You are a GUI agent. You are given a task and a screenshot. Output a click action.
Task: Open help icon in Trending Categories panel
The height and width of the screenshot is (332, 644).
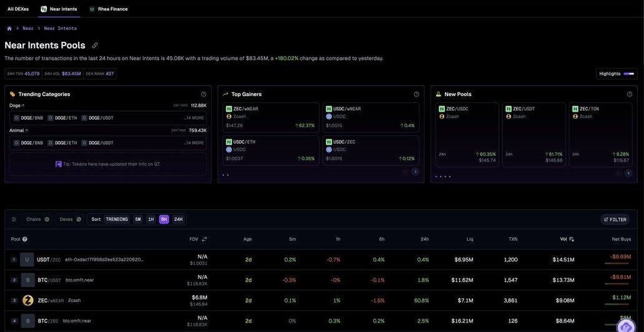203,94
